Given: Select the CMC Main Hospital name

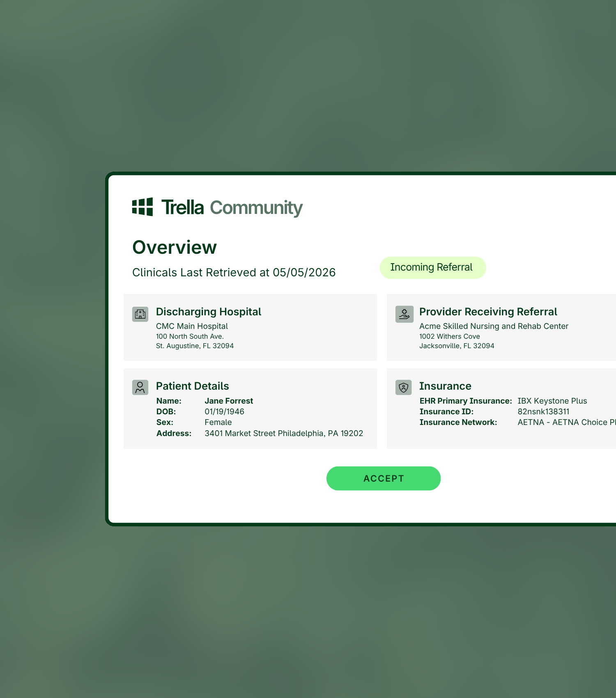Looking at the screenshot, I should pos(192,326).
